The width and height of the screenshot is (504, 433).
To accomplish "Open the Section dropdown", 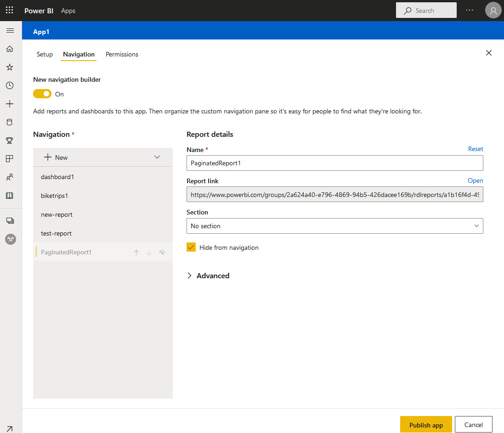I will tap(334, 226).
